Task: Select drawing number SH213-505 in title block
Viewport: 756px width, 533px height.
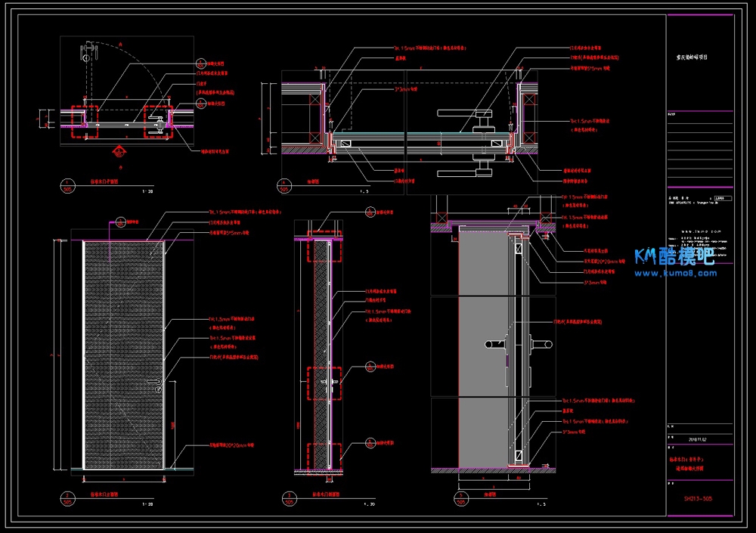Action: click(x=699, y=498)
